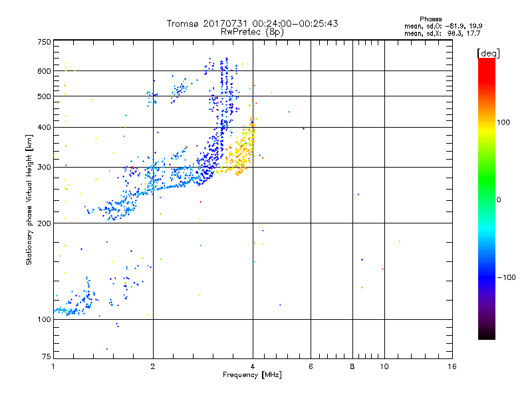
Task: Click the y-axis tick label '500'
Action: 44,96
